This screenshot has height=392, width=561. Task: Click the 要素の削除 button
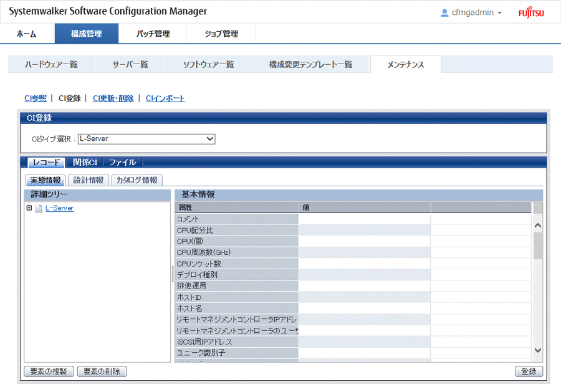pos(102,371)
